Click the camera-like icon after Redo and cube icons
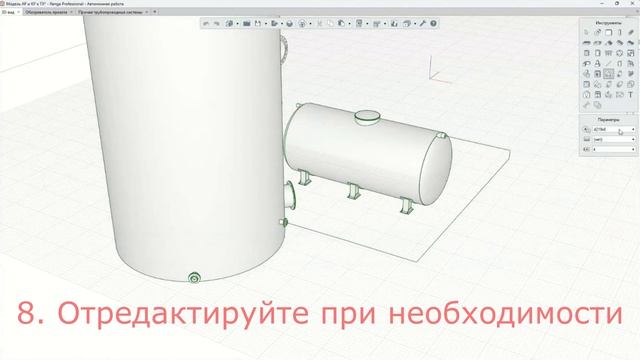This screenshot has height=360, width=640. 247,24
